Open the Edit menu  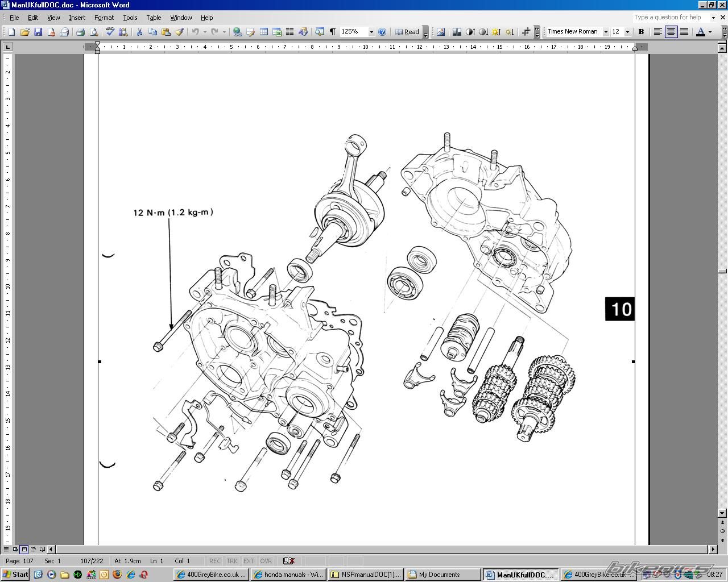33,18
